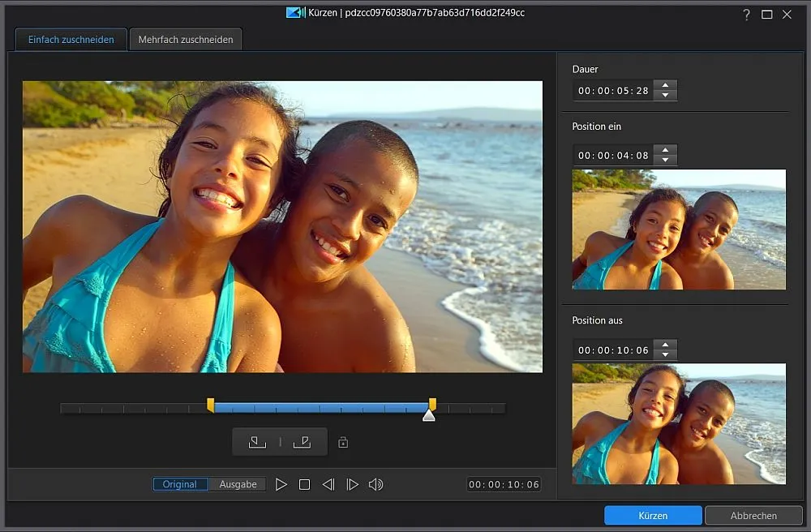Increase Dauer value with up arrow
The width and height of the screenshot is (811, 532).
pyautogui.click(x=665, y=85)
